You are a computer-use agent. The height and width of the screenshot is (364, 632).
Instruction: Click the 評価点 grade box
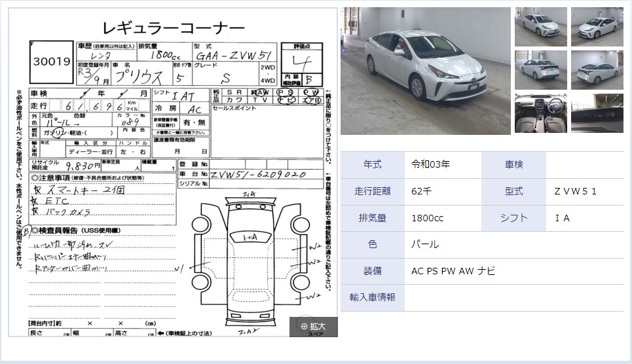point(302,64)
